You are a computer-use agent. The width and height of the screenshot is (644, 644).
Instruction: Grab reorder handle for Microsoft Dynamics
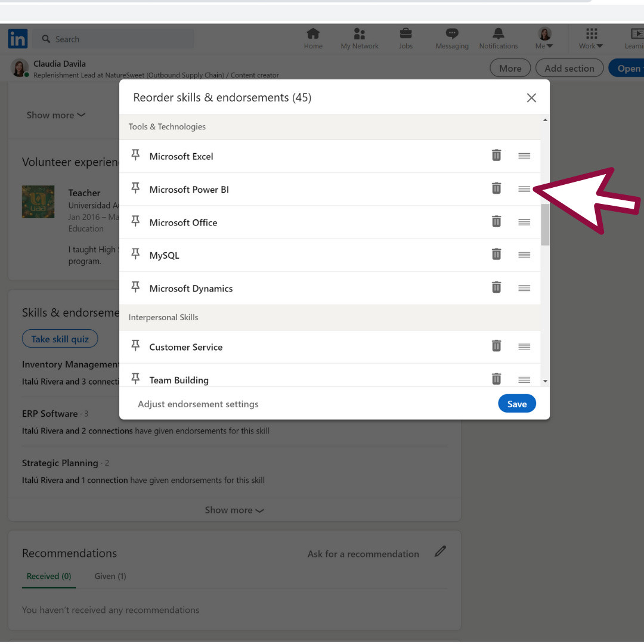[x=524, y=288]
